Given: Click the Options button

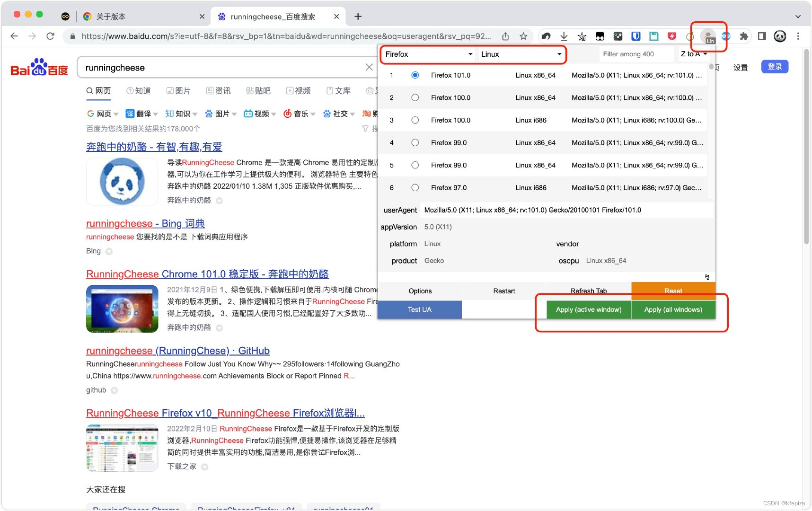Looking at the screenshot, I should tap(420, 291).
